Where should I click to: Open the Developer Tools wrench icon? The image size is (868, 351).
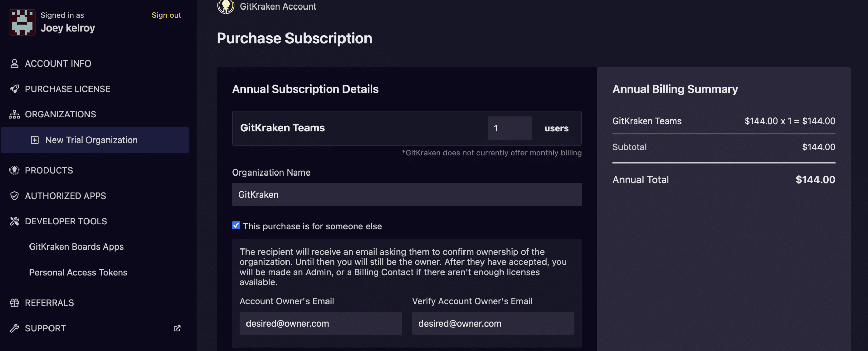[14, 221]
